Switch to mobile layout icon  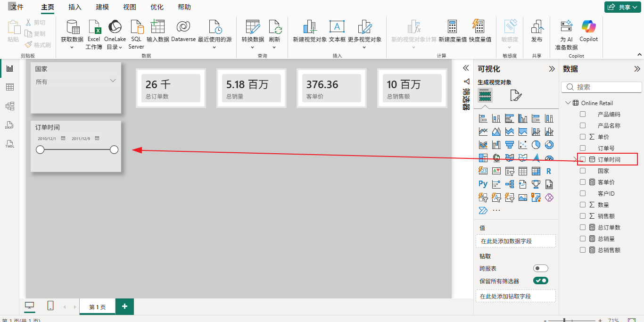click(x=50, y=306)
